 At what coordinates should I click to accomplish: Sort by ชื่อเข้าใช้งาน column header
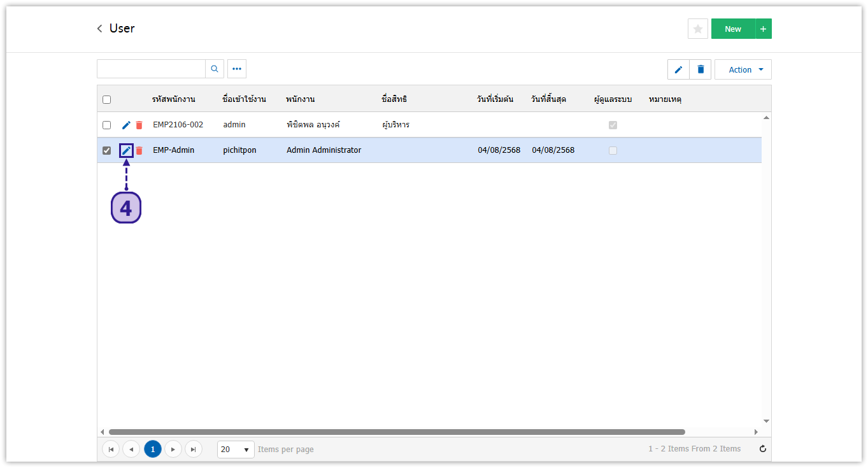(244, 99)
